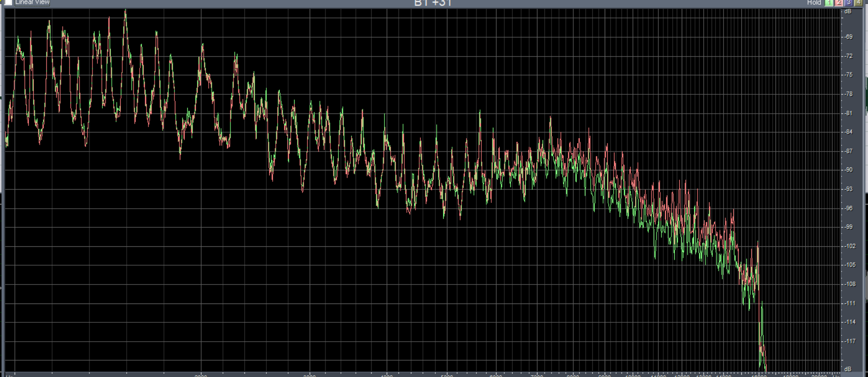Click the -90 dB scale value
The image size is (868, 377).
click(x=849, y=170)
